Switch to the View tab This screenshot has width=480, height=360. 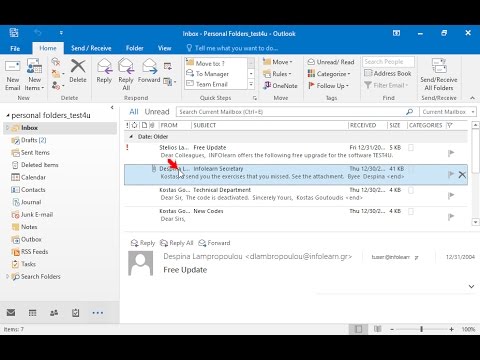click(x=164, y=48)
